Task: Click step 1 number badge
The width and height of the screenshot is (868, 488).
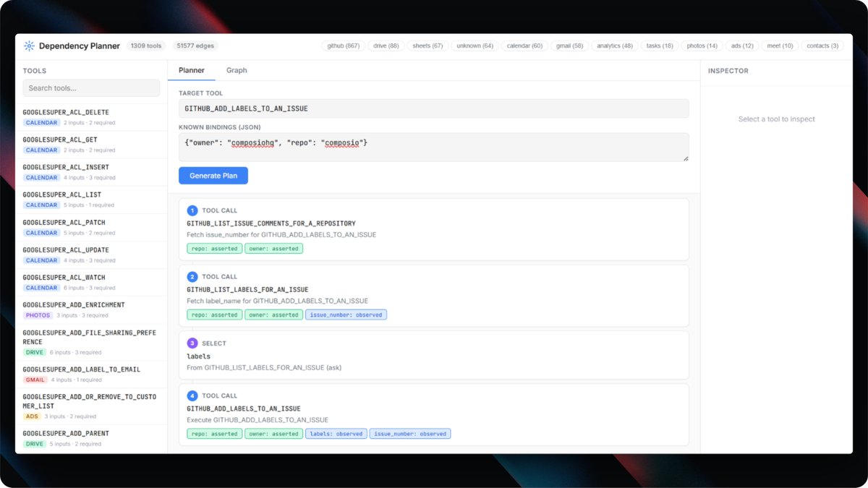Action: 192,210
